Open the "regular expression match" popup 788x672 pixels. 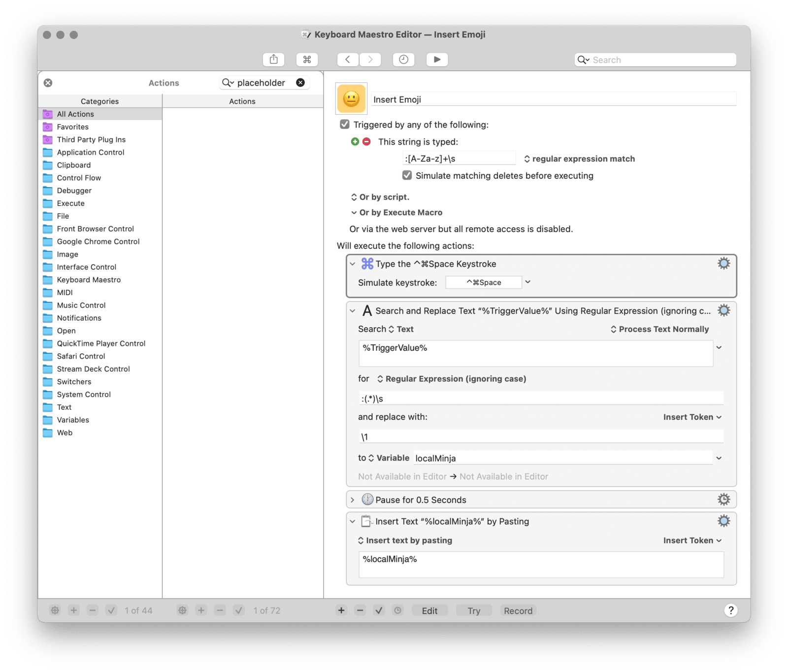(579, 159)
